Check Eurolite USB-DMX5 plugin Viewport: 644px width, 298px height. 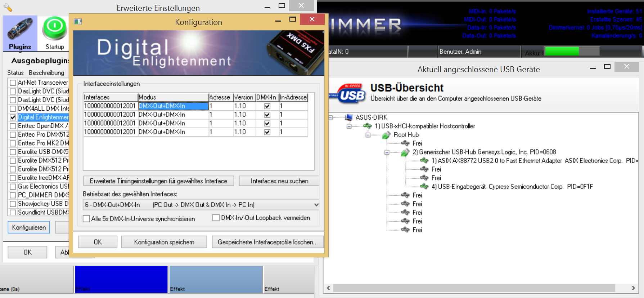(13, 152)
